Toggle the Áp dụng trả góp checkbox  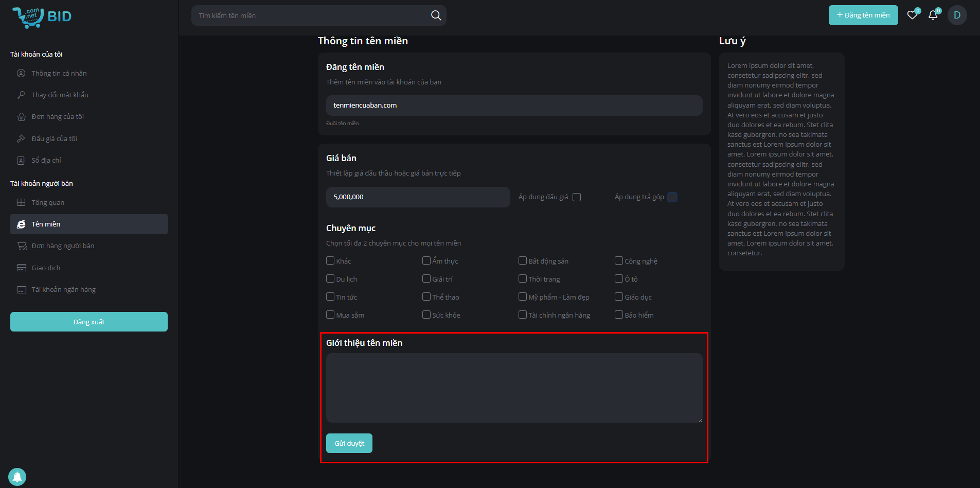pos(672,197)
